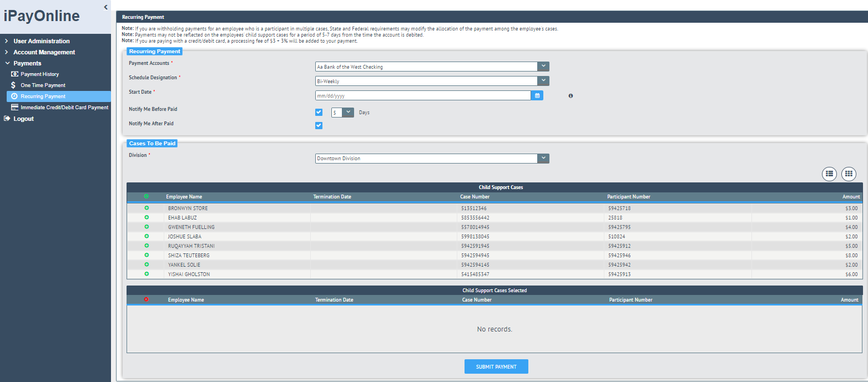Screen dimensions: 868x382
Task: Click the calendar icon beside Start Date
Action: [x=537, y=95]
